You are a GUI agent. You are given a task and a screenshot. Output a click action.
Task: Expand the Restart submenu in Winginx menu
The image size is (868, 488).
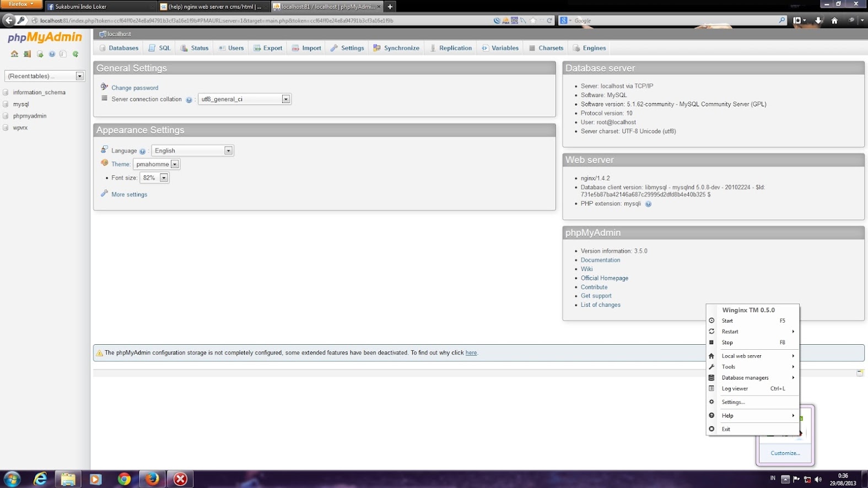click(x=752, y=332)
